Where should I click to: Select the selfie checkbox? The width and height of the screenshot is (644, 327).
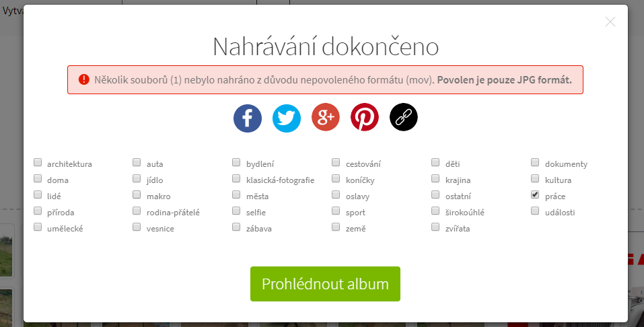[x=236, y=211]
